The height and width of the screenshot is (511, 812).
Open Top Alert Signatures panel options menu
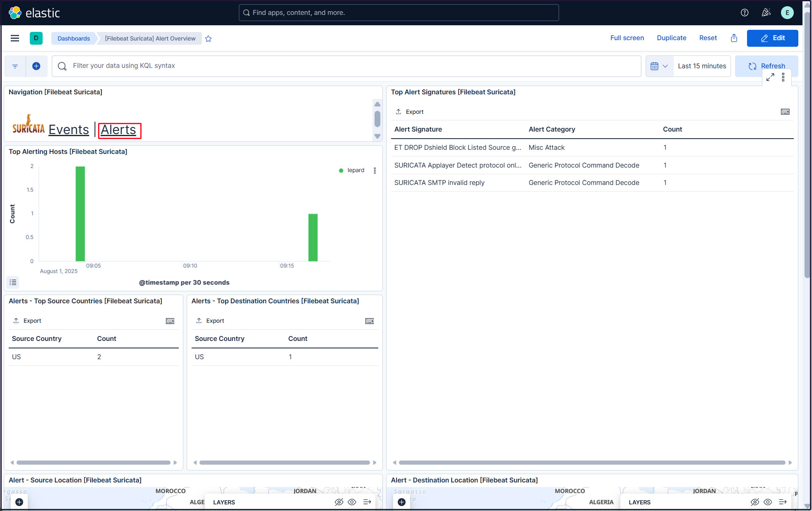click(783, 77)
